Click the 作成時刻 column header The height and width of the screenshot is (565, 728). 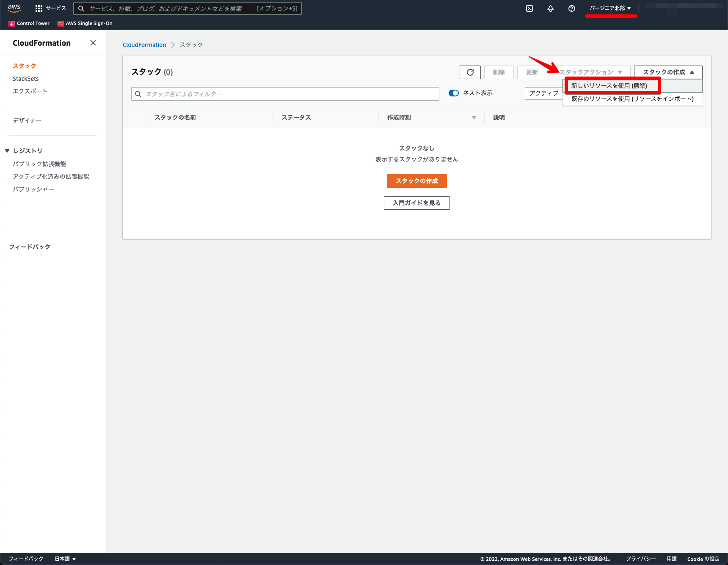(x=399, y=118)
